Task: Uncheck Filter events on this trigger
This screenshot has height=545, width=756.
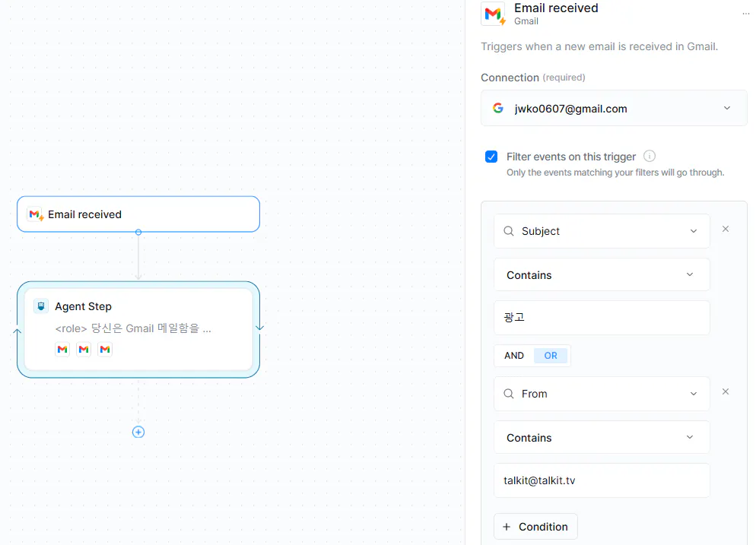Action: [491, 157]
